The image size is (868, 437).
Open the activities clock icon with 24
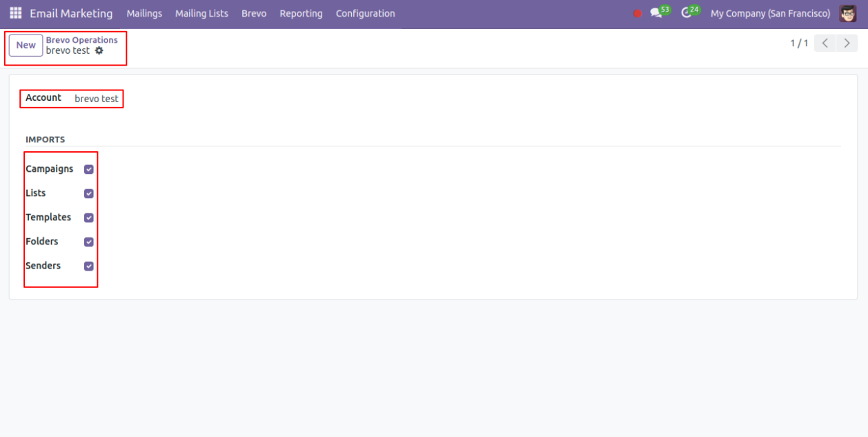point(687,13)
